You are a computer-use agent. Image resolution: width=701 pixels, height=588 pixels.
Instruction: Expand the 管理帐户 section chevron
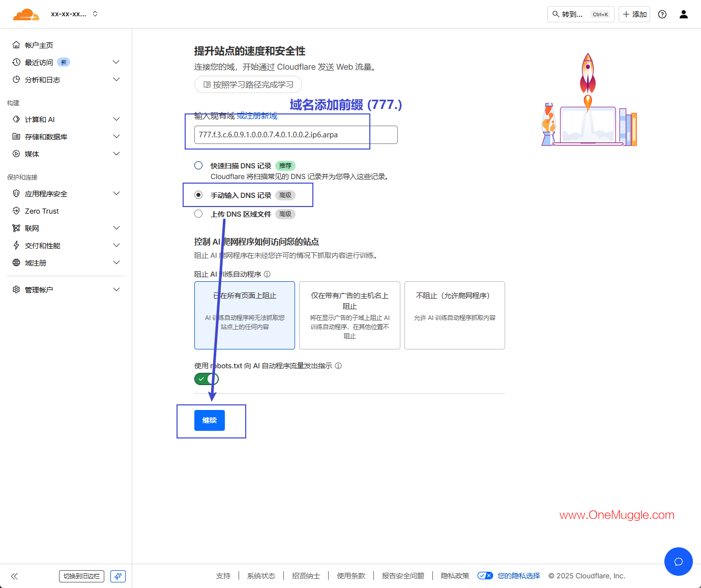116,289
